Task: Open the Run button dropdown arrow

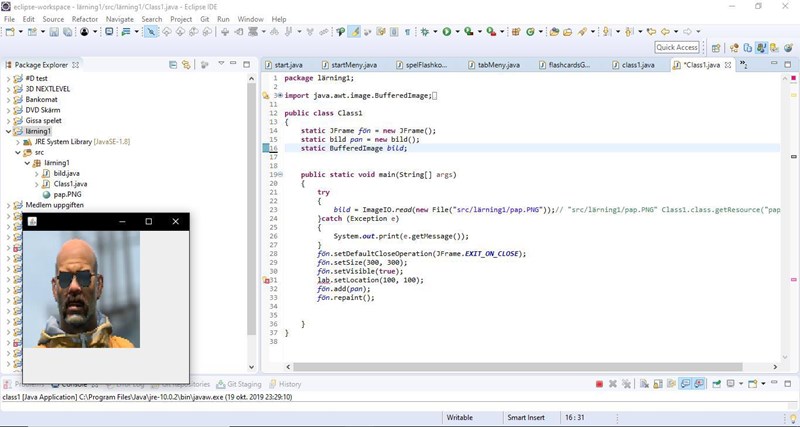Action: [x=457, y=32]
